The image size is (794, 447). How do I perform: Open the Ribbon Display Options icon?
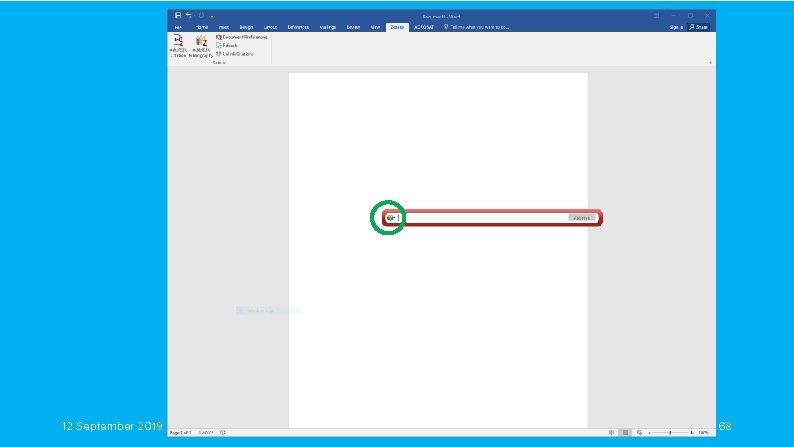click(656, 16)
